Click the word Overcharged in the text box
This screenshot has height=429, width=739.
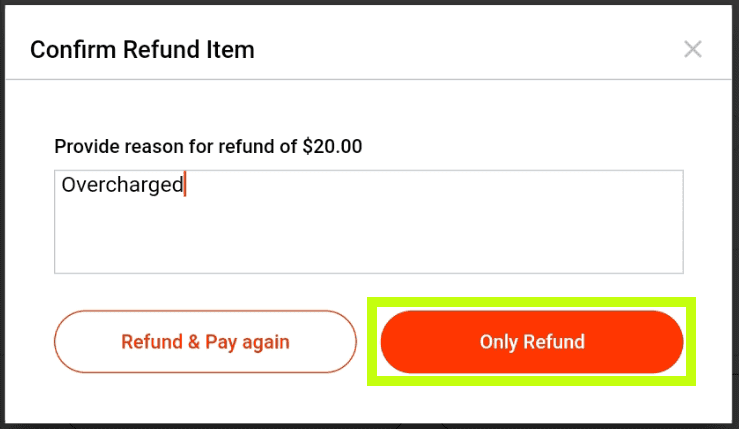pyautogui.click(x=122, y=185)
